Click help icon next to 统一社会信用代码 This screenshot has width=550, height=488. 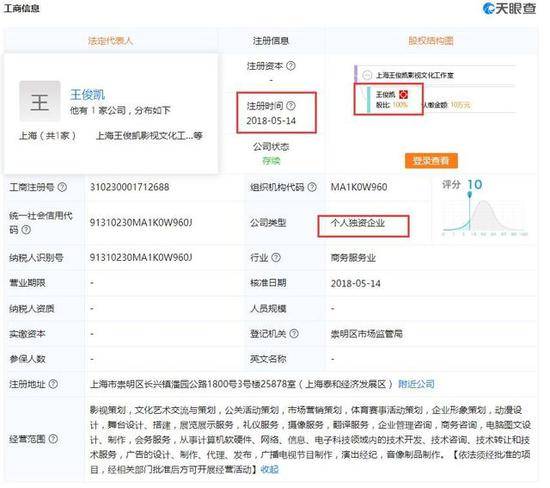[x=26, y=230]
